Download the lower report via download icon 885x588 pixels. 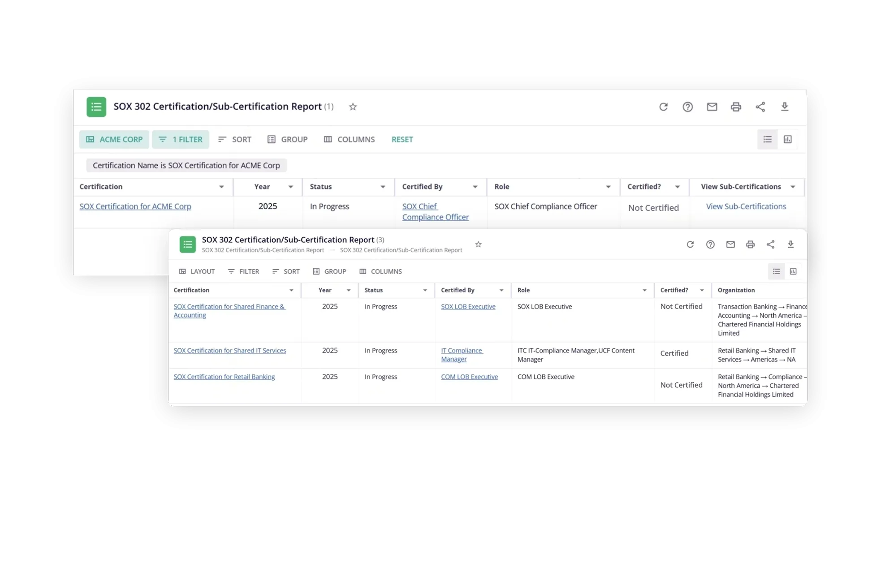point(790,244)
